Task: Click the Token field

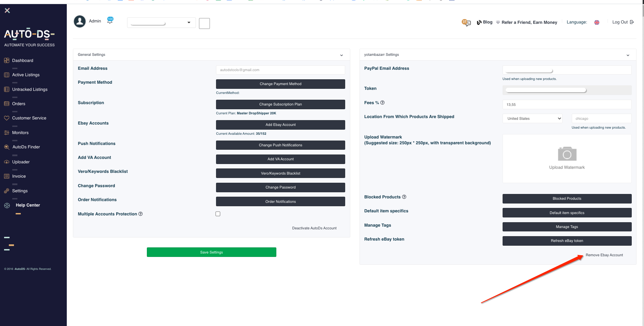Action: (x=567, y=90)
